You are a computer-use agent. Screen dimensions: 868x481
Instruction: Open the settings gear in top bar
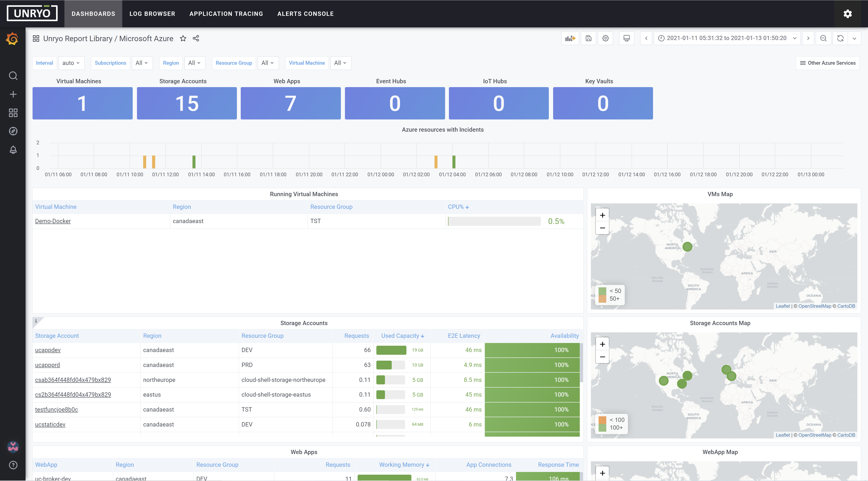pyautogui.click(x=847, y=14)
